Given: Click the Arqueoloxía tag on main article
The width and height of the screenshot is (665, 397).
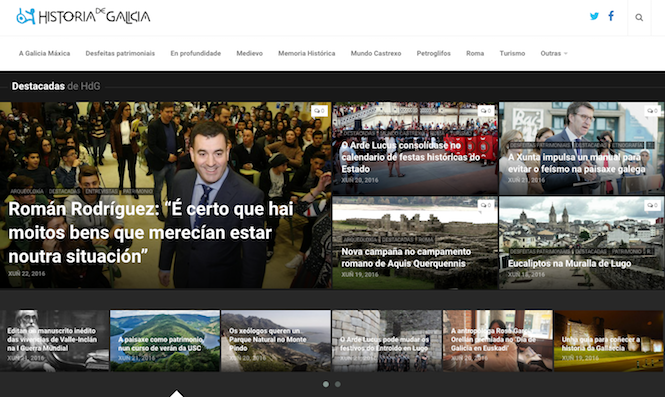Looking at the screenshot, I should pyautogui.click(x=27, y=191).
